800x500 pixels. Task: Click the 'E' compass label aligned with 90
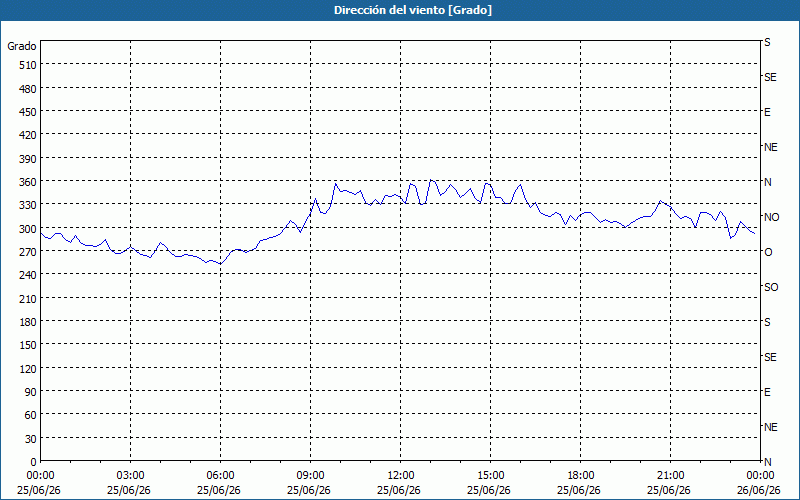tap(767, 392)
